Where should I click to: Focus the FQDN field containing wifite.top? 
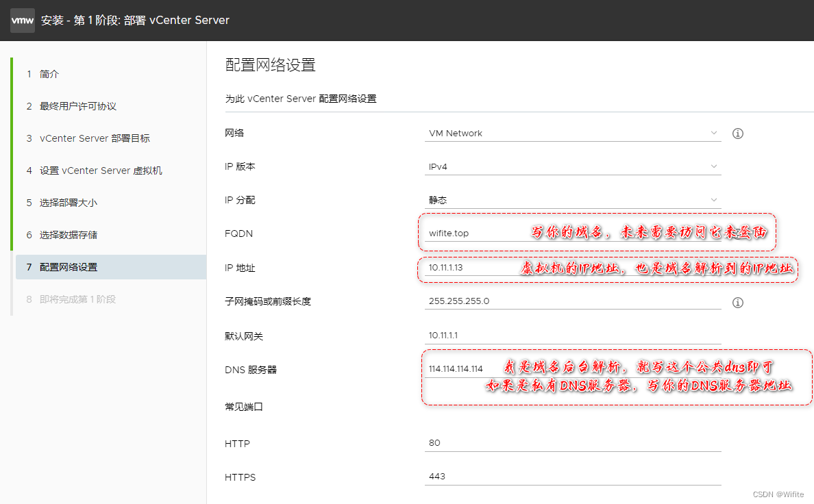[573, 233]
